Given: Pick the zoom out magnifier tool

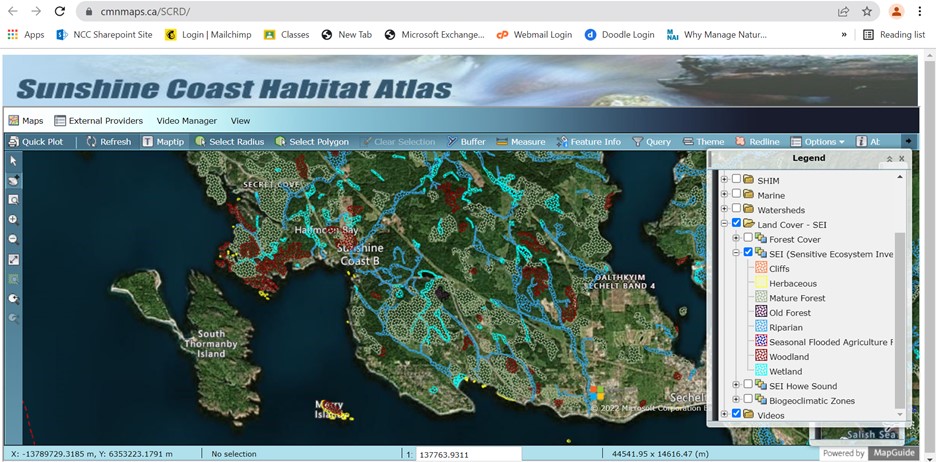Looking at the screenshot, I should pyautogui.click(x=13, y=239).
